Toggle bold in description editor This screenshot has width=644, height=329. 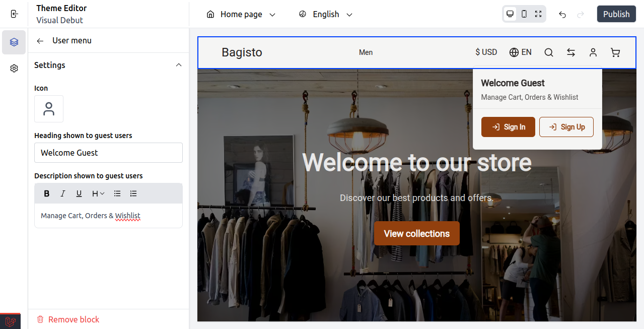tap(47, 193)
